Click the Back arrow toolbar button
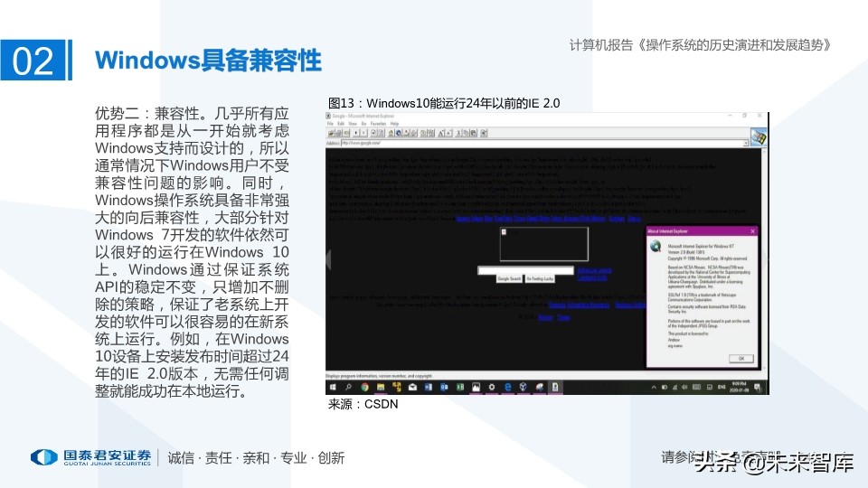The image size is (868, 488). pyautogui.click(x=356, y=133)
